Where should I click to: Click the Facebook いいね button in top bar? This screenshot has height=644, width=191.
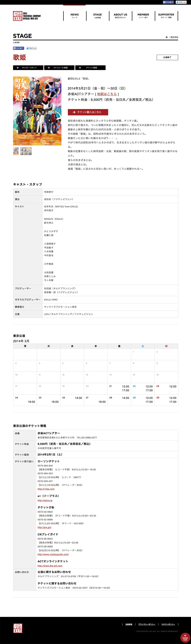click(168, 2)
